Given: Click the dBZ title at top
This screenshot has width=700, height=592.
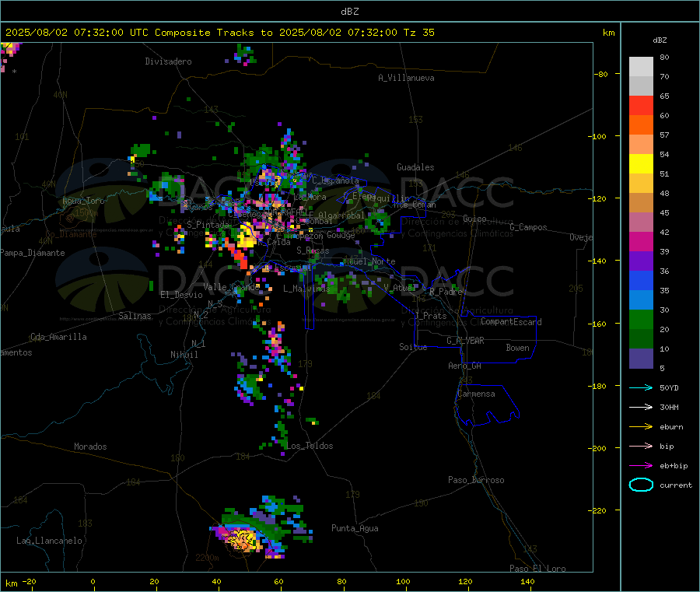Looking at the screenshot, I should pyautogui.click(x=349, y=12).
